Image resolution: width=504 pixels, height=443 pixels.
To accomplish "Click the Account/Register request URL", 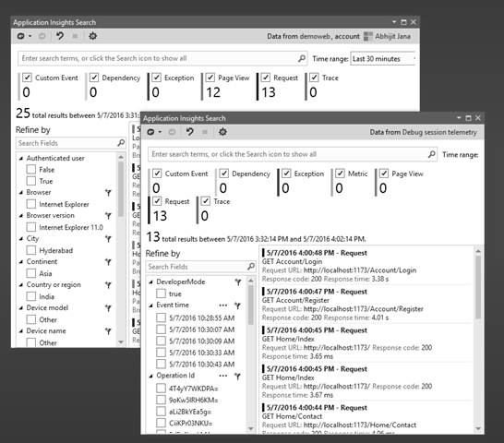I will tap(363, 309).
